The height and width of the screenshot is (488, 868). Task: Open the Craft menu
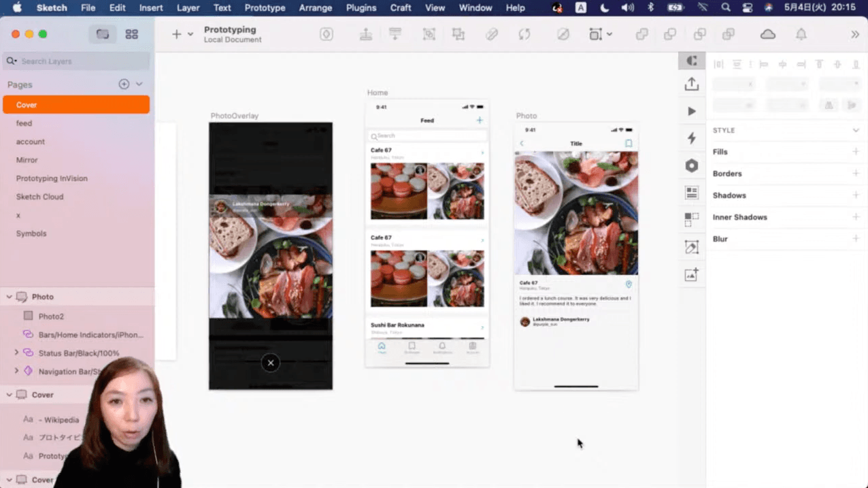click(x=401, y=7)
